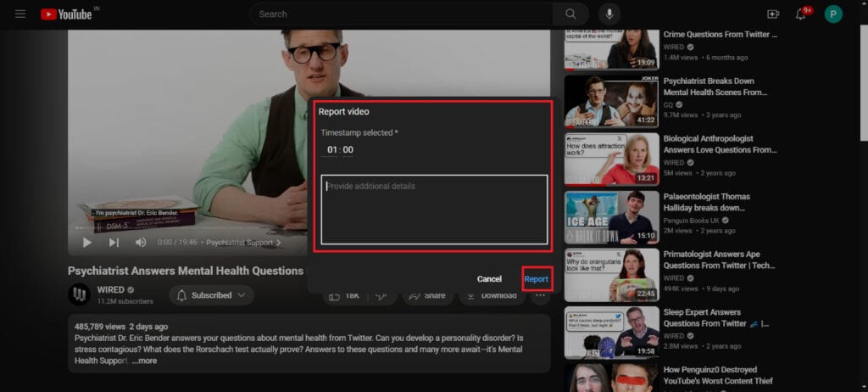The height and width of the screenshot is (392, 868).
Task: Click the WIRED channel avatar
Action: coord(79,294)
